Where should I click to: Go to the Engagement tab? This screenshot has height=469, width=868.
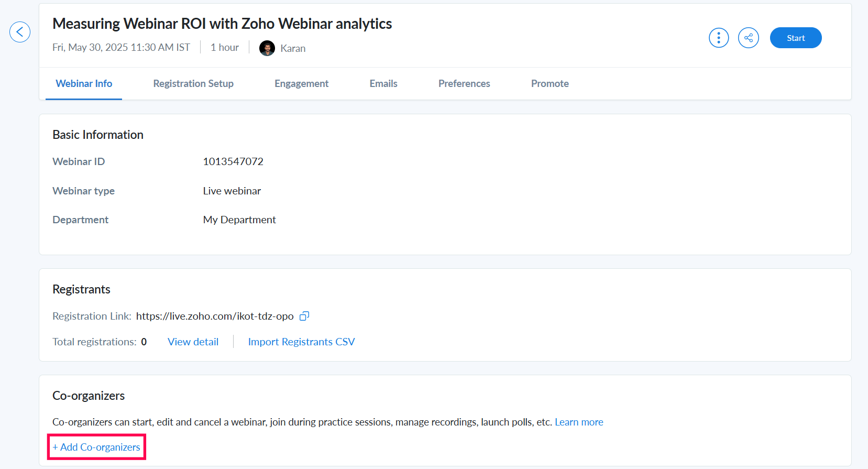[301, 83]
